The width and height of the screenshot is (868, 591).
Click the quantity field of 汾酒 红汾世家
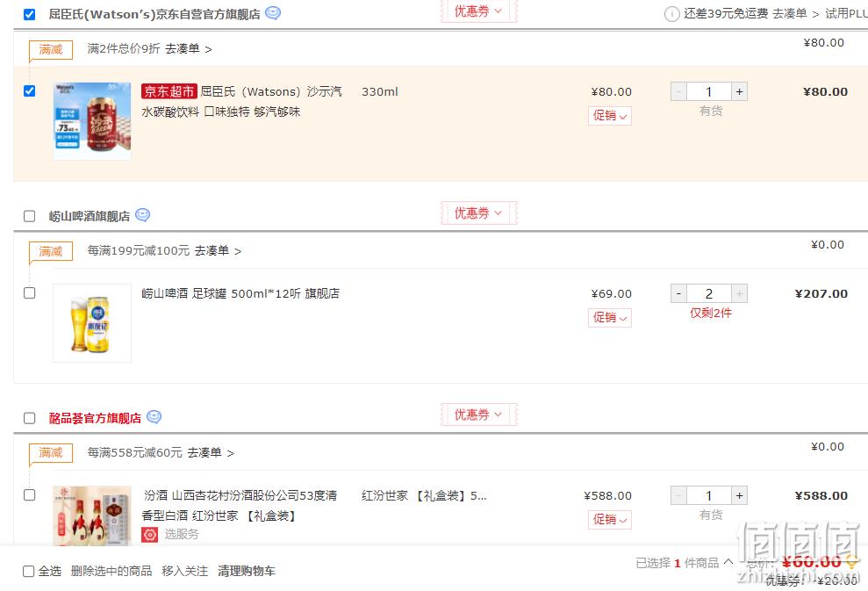[709, 496]
